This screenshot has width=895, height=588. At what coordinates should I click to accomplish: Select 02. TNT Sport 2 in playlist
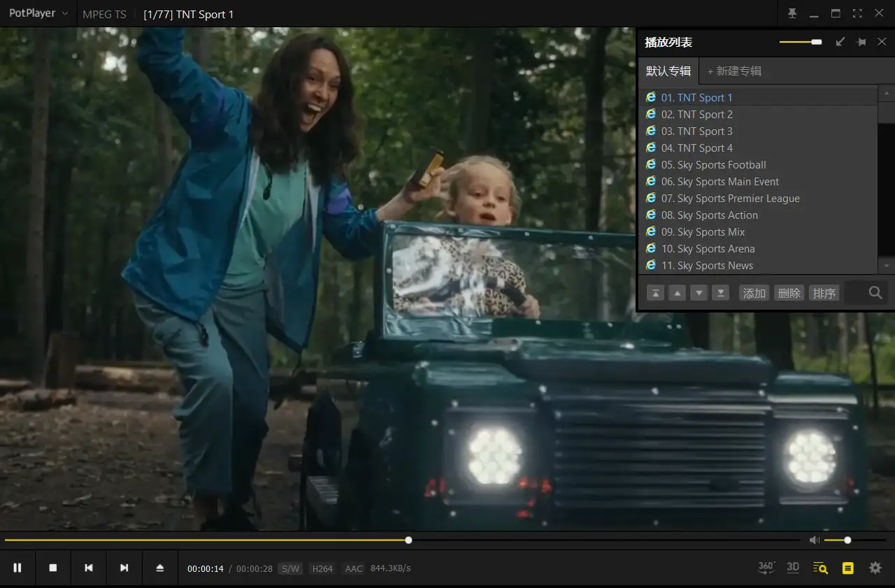coord(758,115)
